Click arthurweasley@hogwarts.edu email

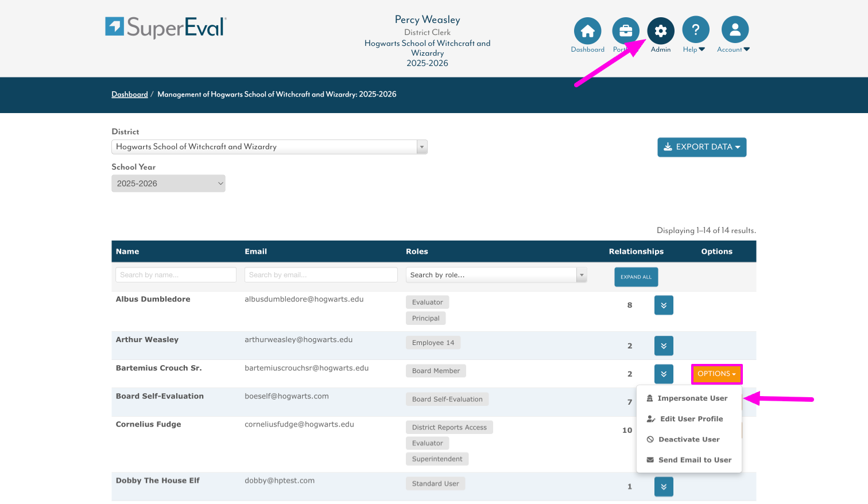coord(299,340)
